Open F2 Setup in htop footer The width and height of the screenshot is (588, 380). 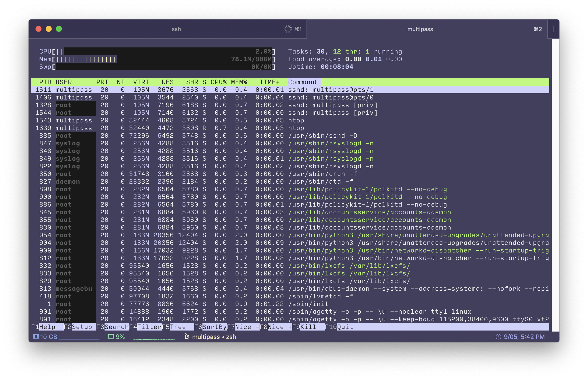[82, 327]
